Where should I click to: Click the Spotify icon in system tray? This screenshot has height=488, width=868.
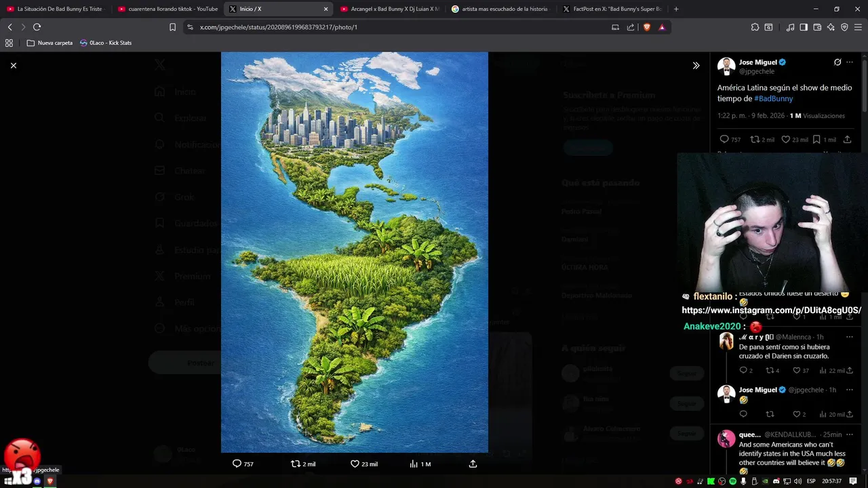(733, 481)
